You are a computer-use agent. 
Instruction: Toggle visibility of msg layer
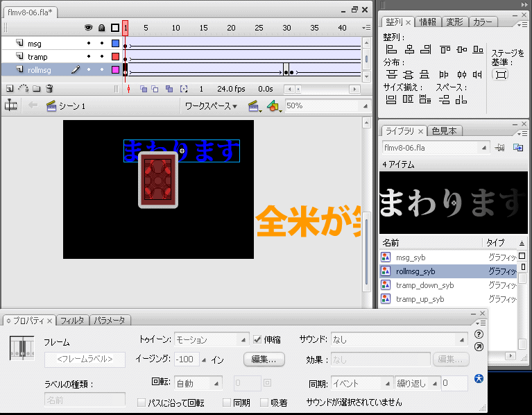(x=89, y=43)
